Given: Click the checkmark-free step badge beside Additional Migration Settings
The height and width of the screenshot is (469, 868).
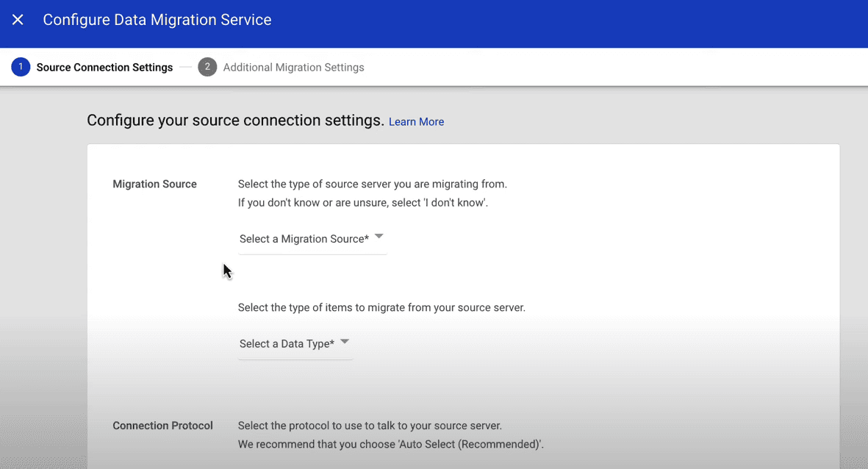Looking at the screenshot, I should (207, 67).
